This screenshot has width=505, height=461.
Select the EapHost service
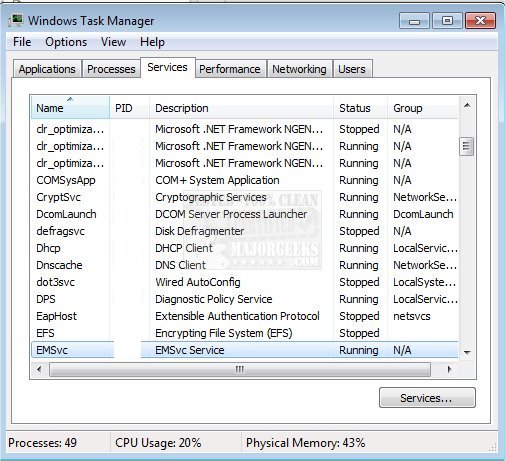pyautogui.click(x=56, y=316)
